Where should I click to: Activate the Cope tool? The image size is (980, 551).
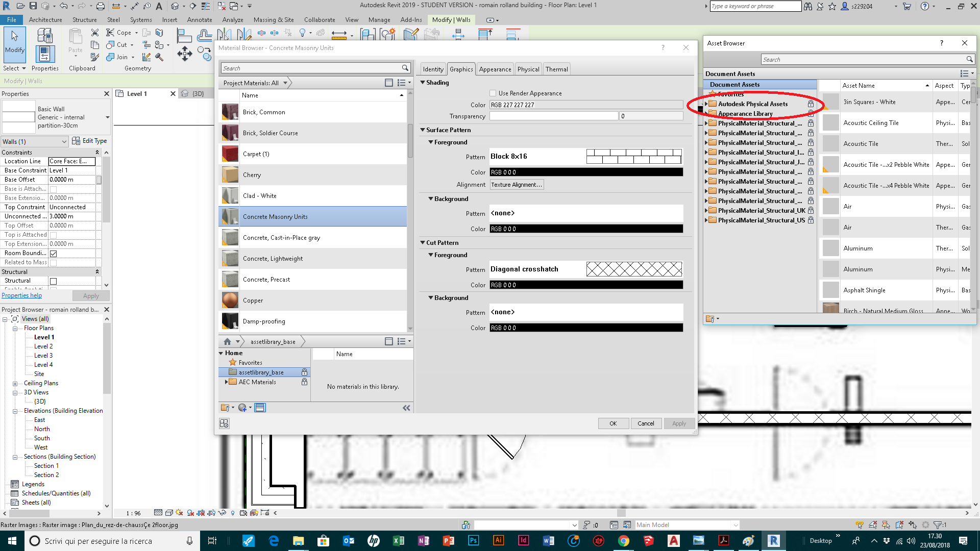point(121,32)
